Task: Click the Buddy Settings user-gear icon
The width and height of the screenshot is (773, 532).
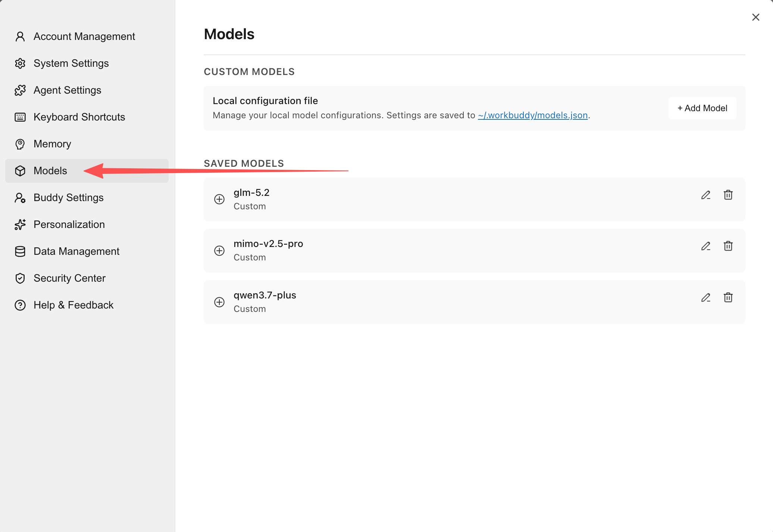Action: click(20, 198)
